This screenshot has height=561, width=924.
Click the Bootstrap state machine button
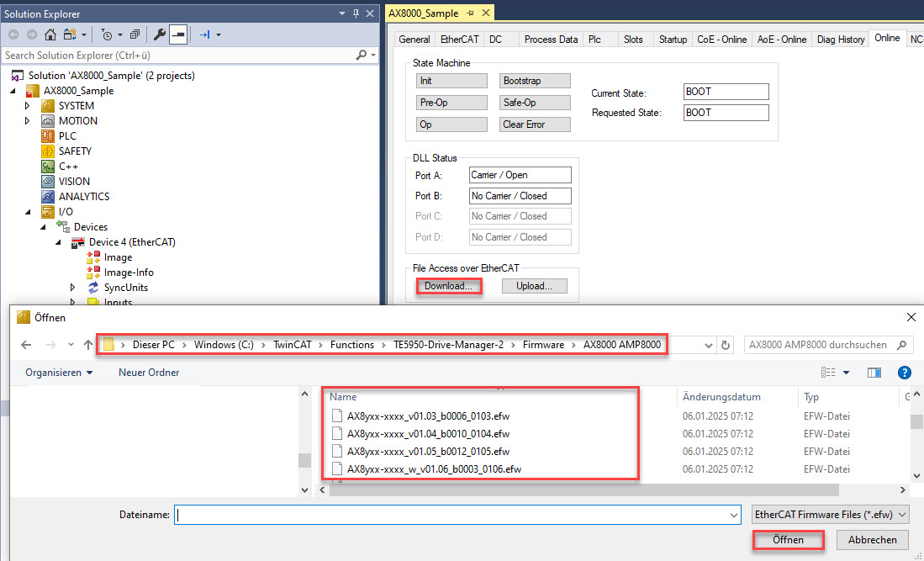coord(535,81)
